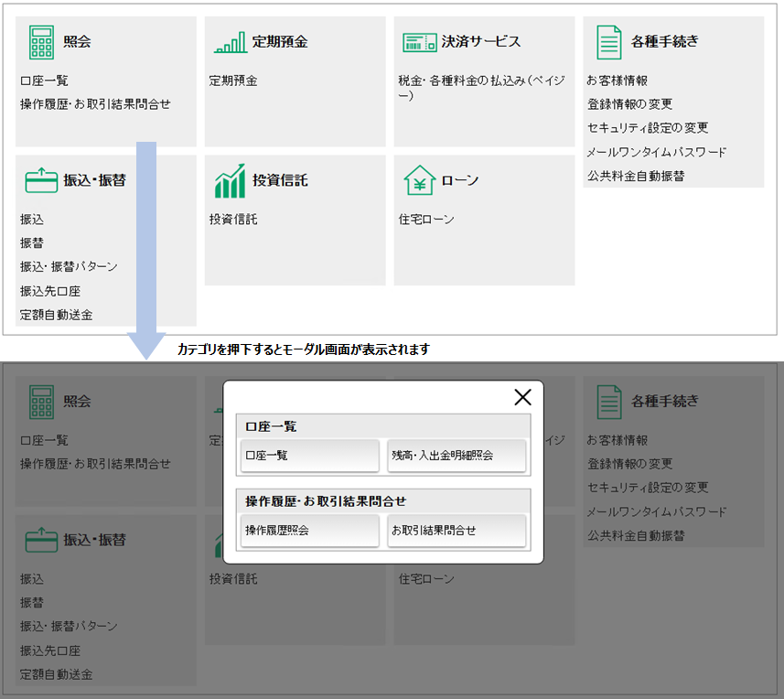Image resolution: width=784 pixels, height=699 pixels.
Task: Click お取引結果問合せ button in the modal
Action: [456, 531]
